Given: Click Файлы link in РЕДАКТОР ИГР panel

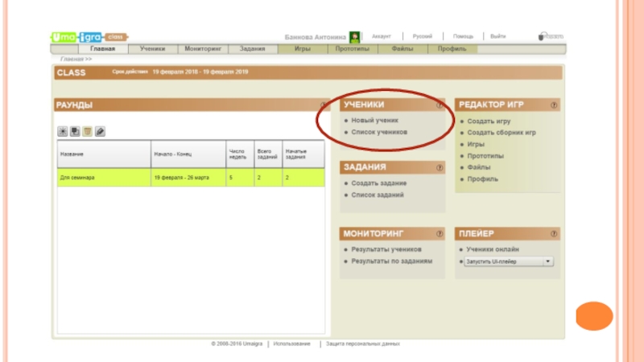Looking at the screenshot, I should click(x=478, y=167).
